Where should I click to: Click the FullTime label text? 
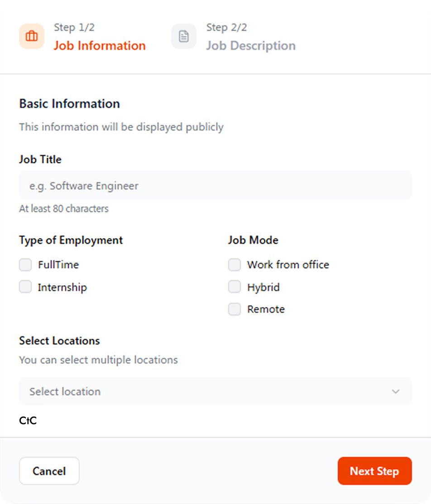pyautogui.click(x=59, y=265)
